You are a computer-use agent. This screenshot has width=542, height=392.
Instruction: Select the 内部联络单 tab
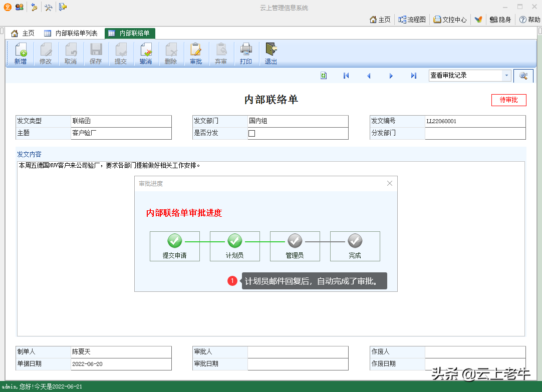(130, 33)
